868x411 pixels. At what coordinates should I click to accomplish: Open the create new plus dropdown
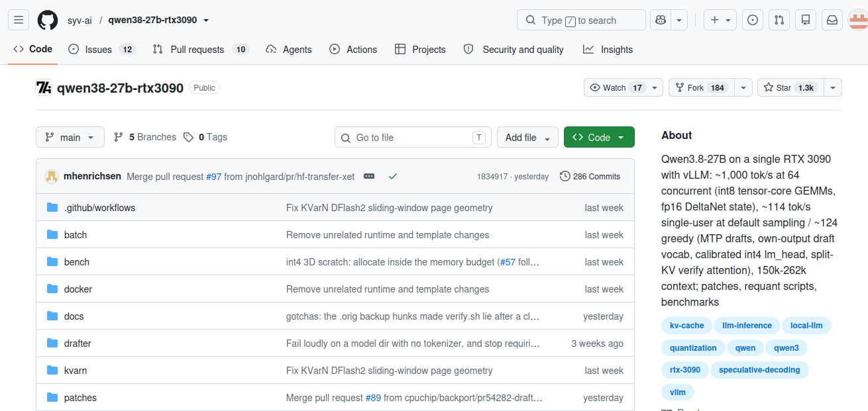click(720, 20)
